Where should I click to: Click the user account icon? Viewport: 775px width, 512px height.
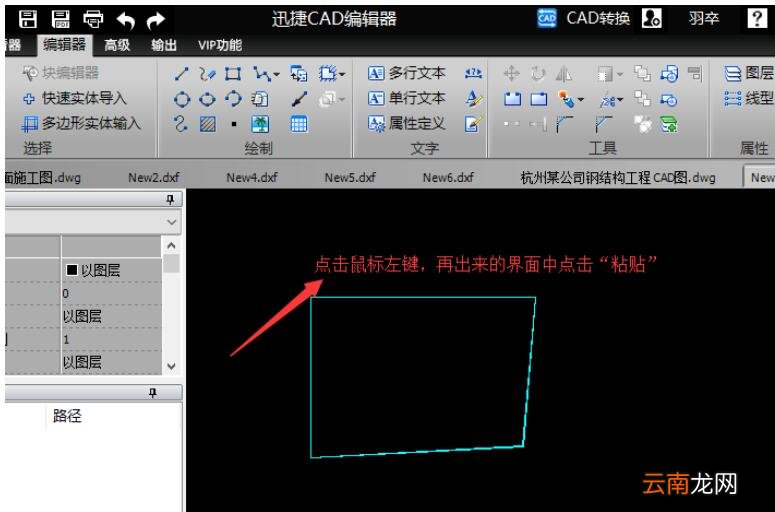tap(651, 19)
